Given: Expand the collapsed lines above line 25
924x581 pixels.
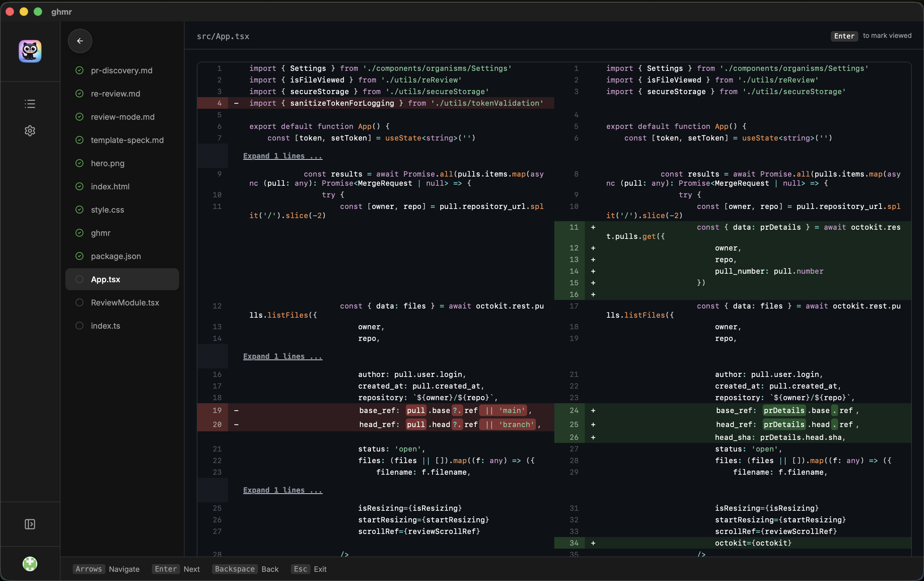Looking at the screenshot, I should (282, 490).
